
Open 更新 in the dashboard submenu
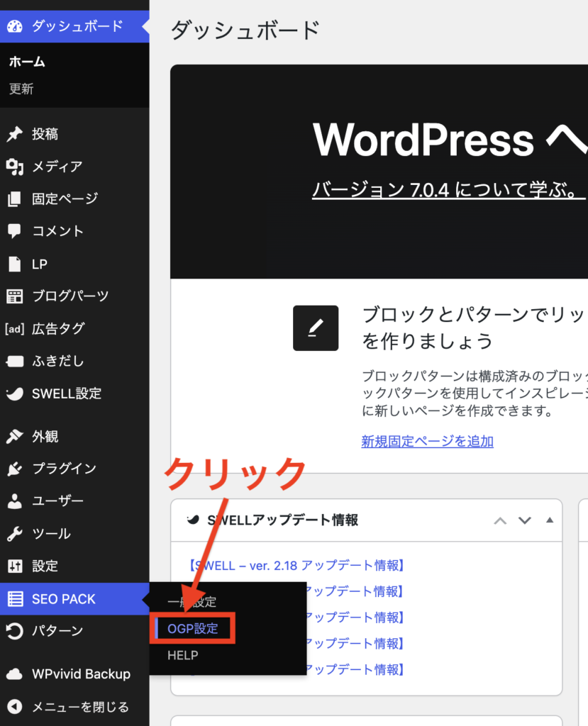[21, 89]
